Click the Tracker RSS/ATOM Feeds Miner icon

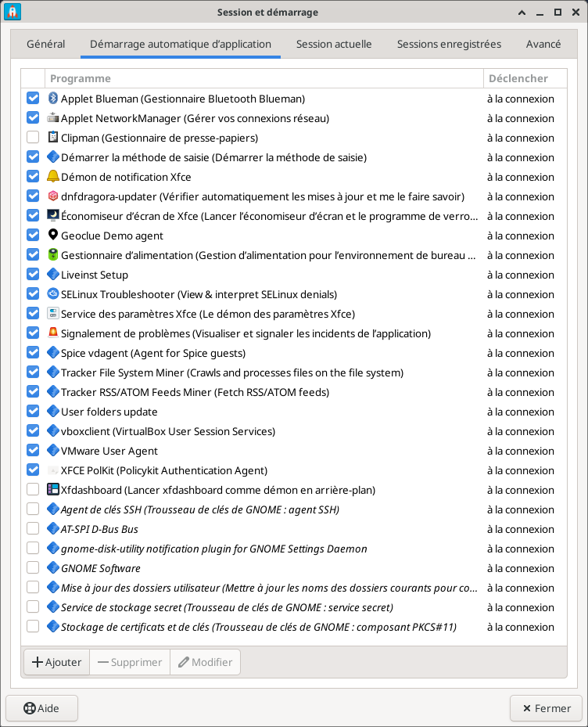[x=53, y=392]
